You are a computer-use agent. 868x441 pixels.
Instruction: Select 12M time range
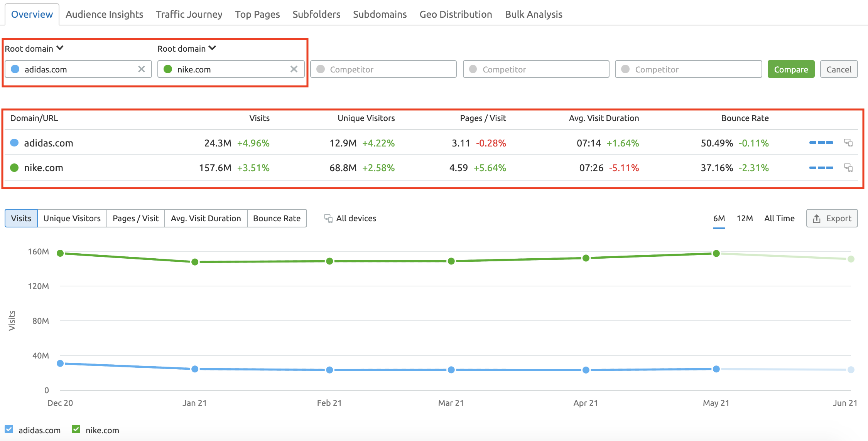[745, 219]
